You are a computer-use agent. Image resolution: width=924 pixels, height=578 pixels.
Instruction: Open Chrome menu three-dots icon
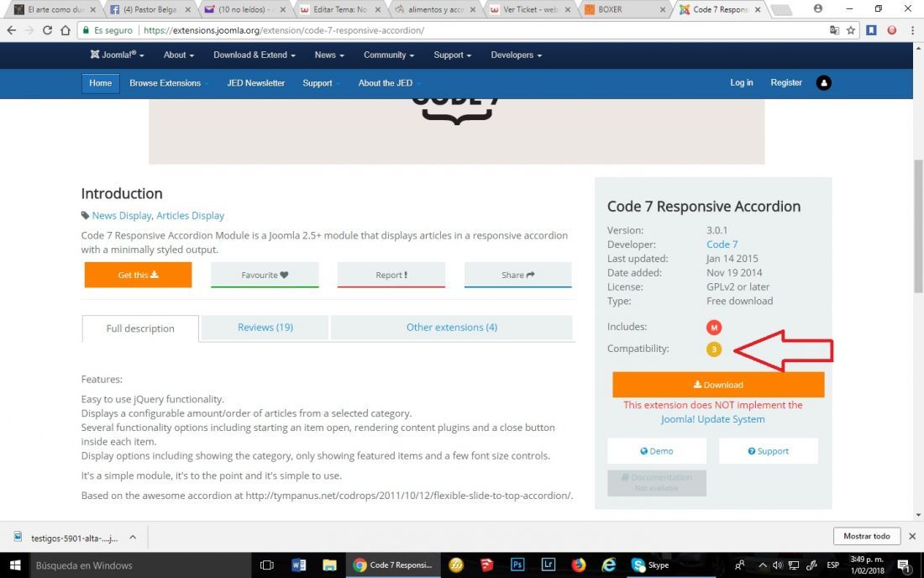(912, 30)
